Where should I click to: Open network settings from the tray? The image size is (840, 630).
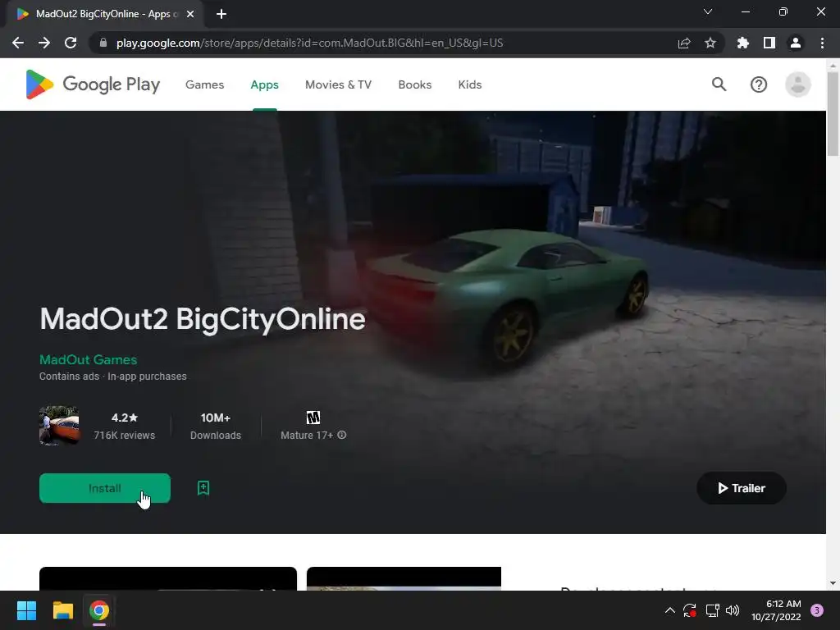pos(712,610)
